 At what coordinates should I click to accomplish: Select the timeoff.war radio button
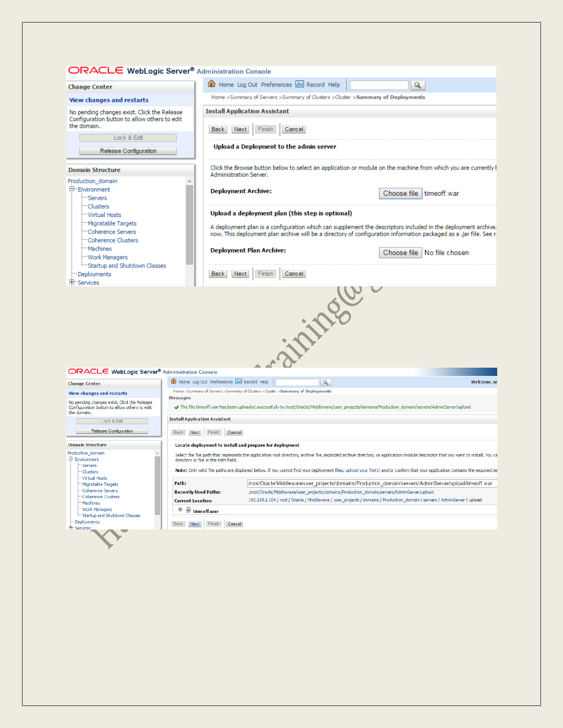click(x=180, y=510)
